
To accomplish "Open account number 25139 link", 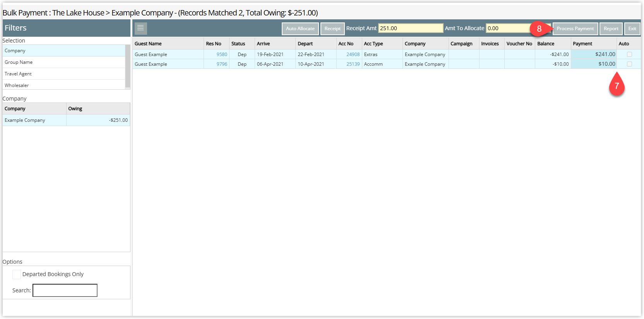I will pyautogui.click(x=353, y=64).
